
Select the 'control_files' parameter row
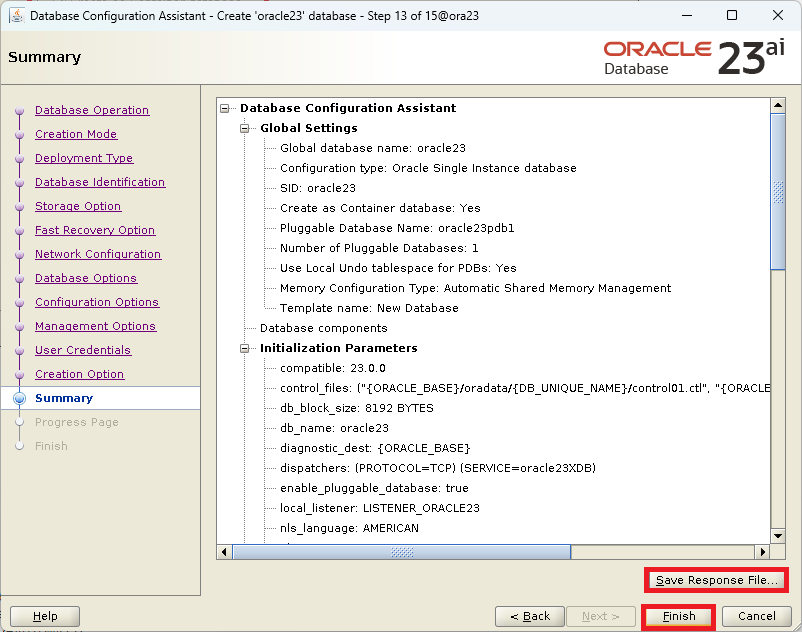pos(525,388)
